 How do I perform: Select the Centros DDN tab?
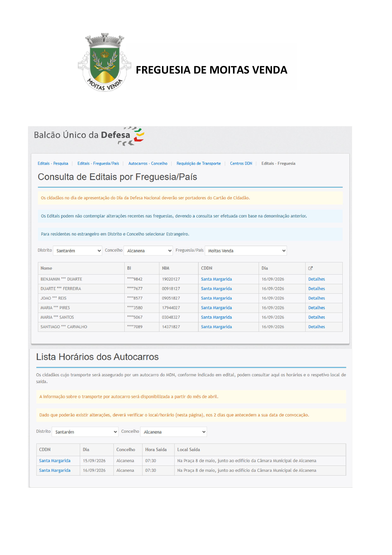241,163
